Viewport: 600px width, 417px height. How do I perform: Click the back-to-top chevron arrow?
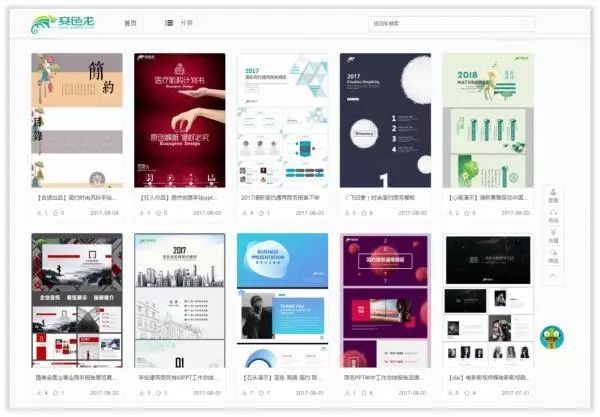coord(553,276)
